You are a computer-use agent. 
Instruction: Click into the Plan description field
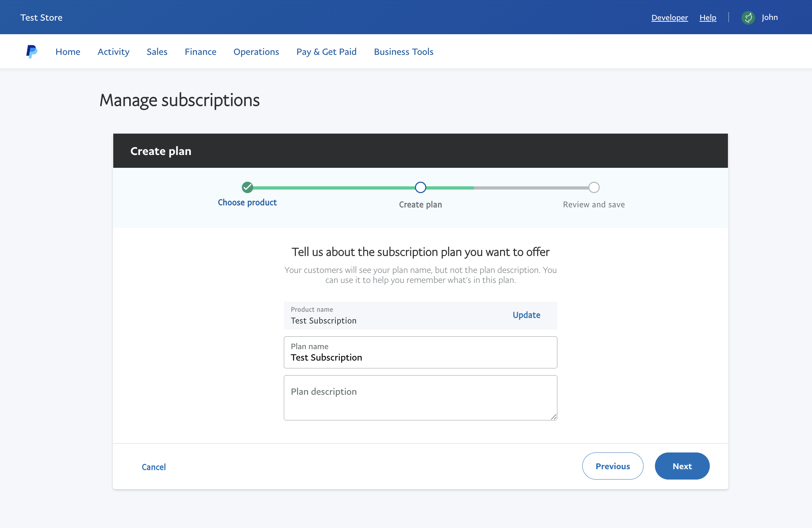420,398
